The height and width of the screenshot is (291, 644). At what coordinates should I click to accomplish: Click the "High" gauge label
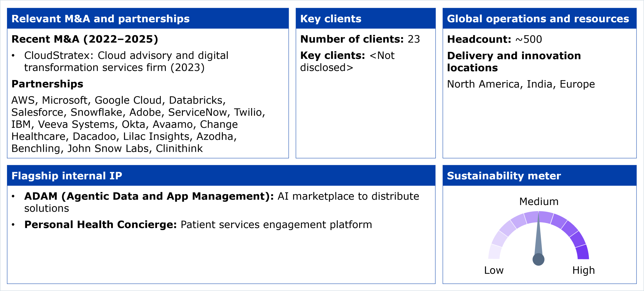click(x=583, y=270)
